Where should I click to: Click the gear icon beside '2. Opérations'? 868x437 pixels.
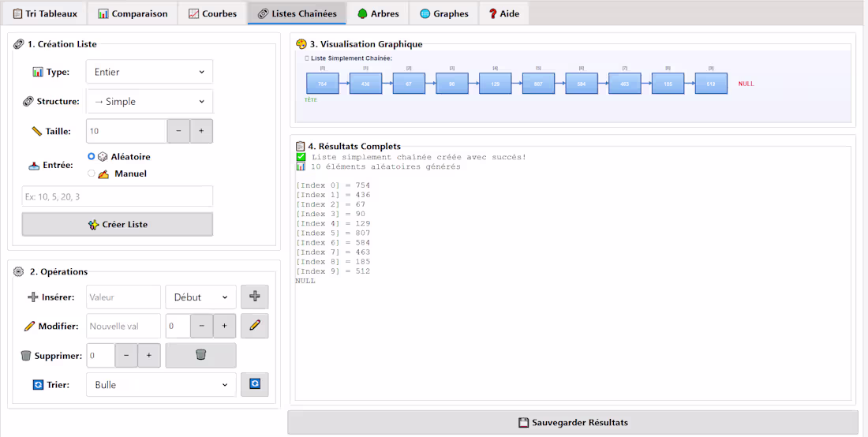point(19,271)
